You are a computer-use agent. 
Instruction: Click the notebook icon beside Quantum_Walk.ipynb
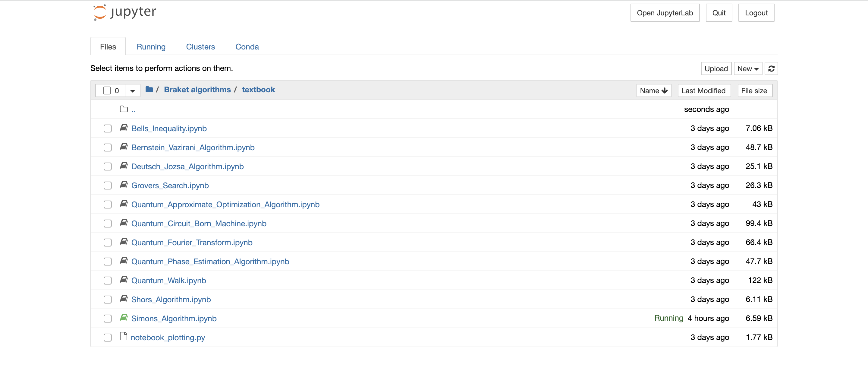pyautogui.click(x=124, y=280)
